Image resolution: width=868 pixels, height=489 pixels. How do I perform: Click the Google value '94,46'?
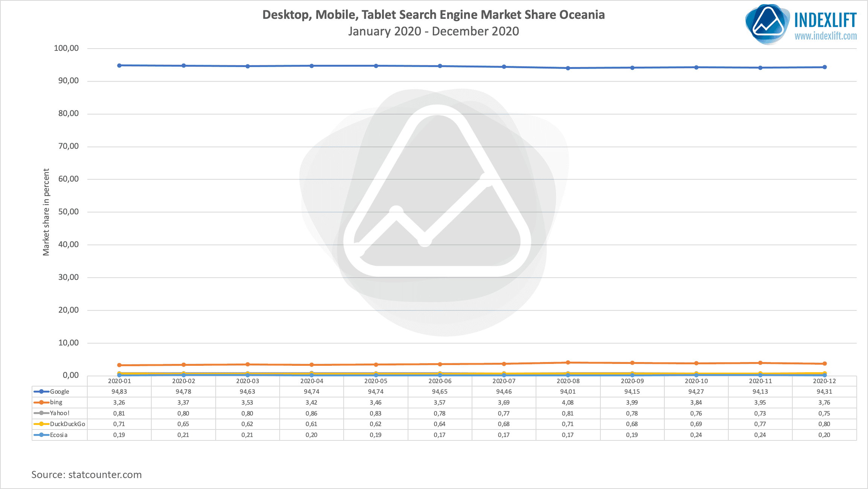[x=504, y=392]
